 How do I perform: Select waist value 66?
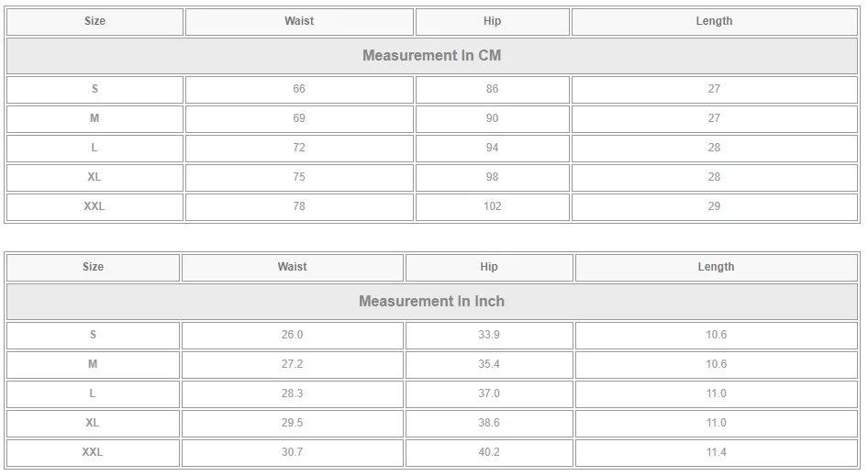tap(299, 90)
